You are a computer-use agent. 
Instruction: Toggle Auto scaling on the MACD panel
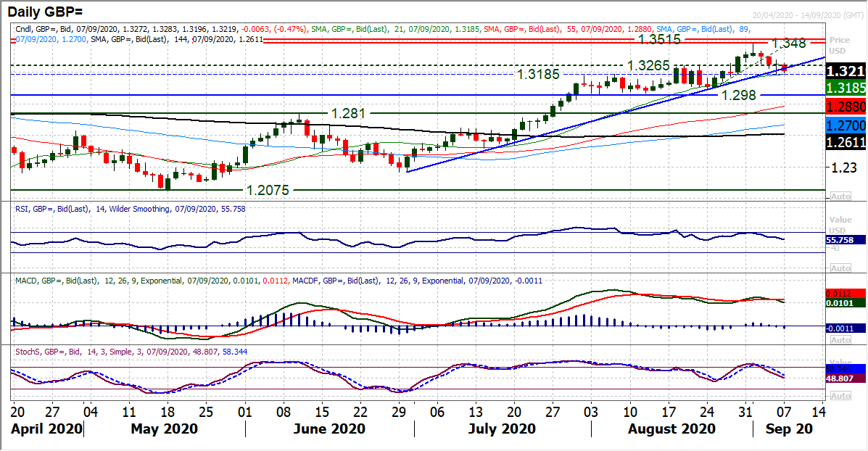coord(840,340)
